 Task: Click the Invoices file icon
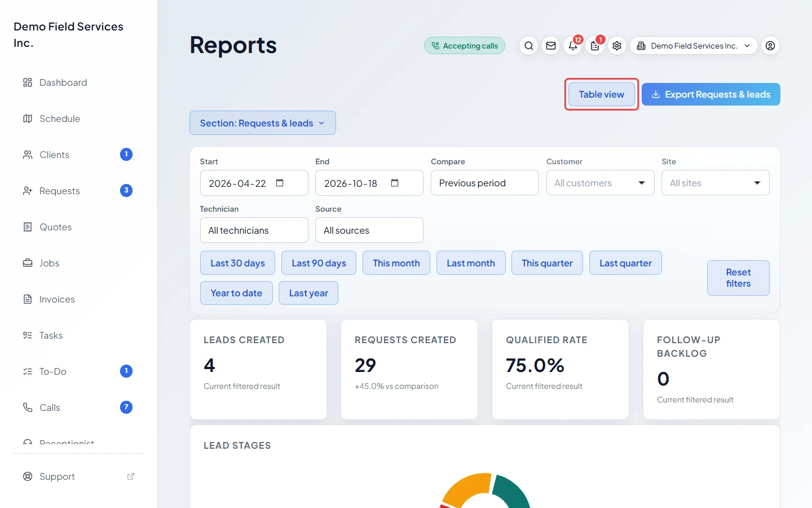tap(28, 299)
